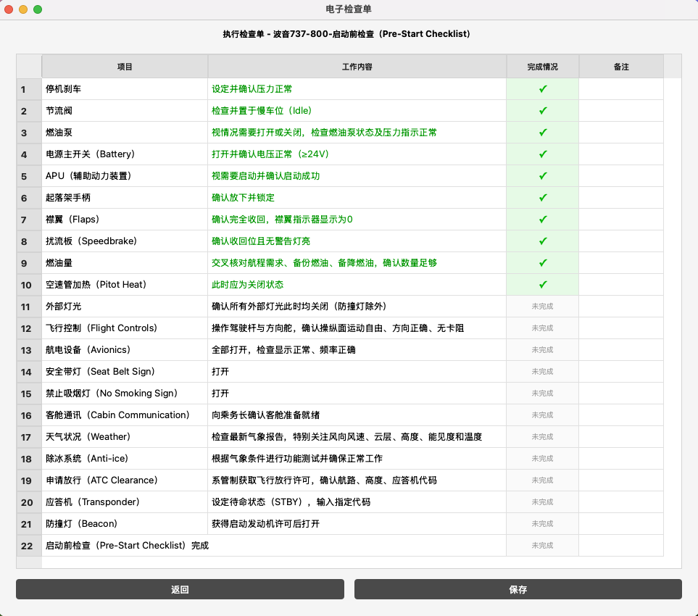Select the text 确认收回位且无警告灯亮
Screen dimensions: 698x616
coord(261,241)
